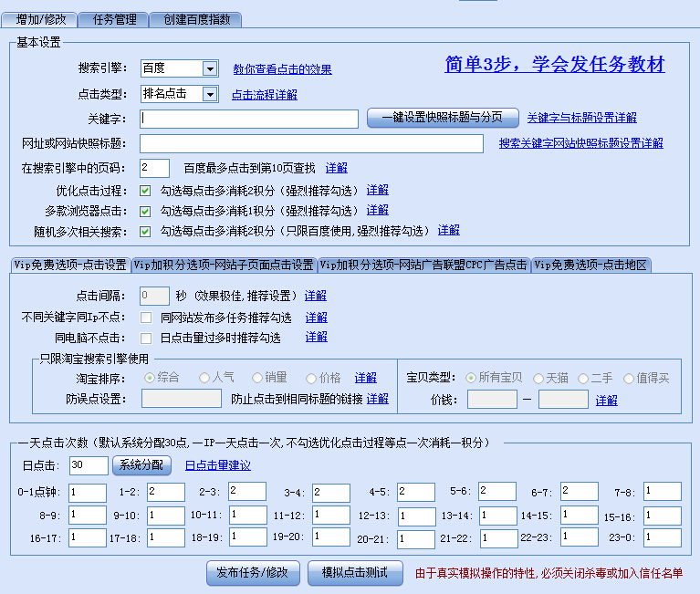
Task: Select 综合 taobao sort radio
Action: click(x=150, y=378)
